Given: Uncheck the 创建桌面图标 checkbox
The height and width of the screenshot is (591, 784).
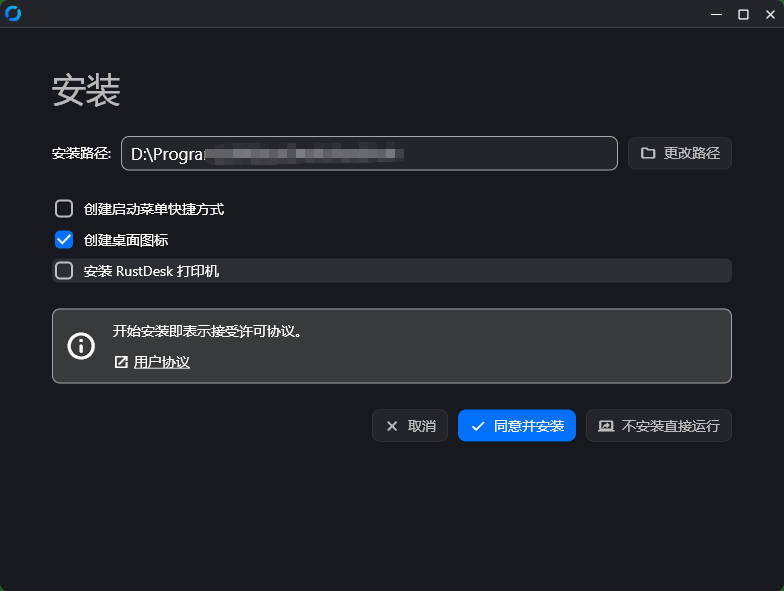Looking at the screenshot, I should (64, 240).
